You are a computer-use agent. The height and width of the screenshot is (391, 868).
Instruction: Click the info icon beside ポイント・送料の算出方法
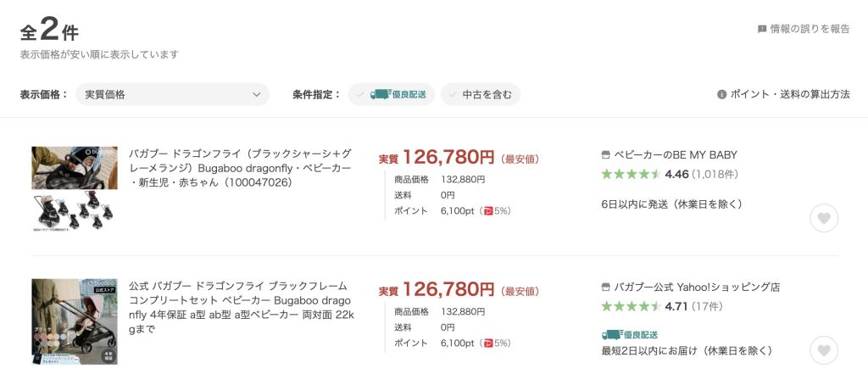click(x=721, y=94)
